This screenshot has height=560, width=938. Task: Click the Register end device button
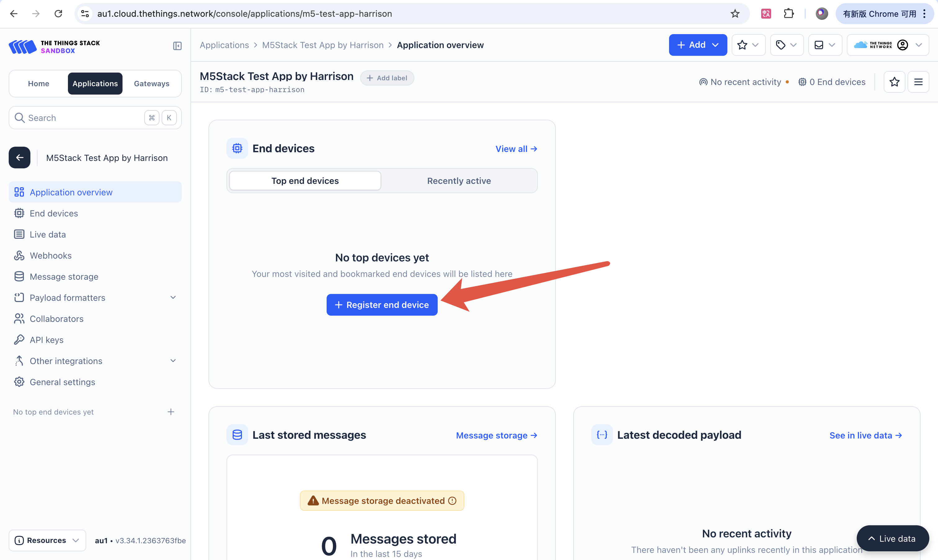click(382, 305)
